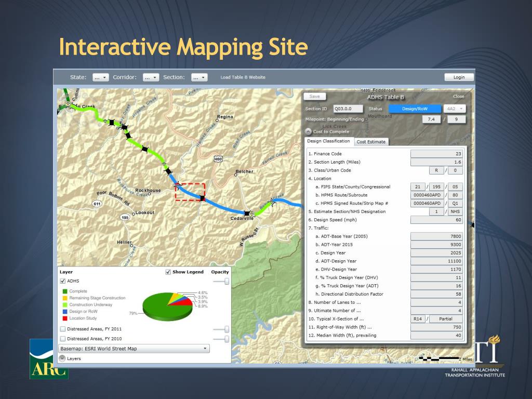The width and height of the screenshot is (532, 399).
Task: Click the Partial X-Section field
Action: (x=446, y=319)
